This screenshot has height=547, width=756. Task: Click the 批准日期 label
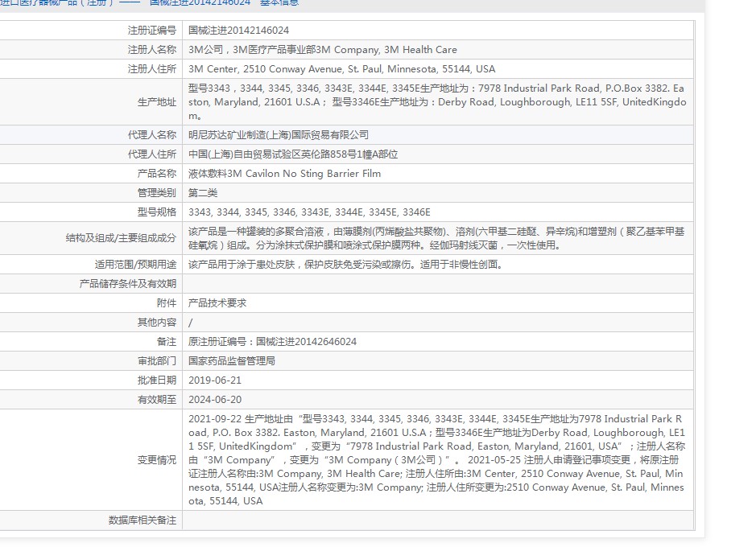tap(157, 380)
